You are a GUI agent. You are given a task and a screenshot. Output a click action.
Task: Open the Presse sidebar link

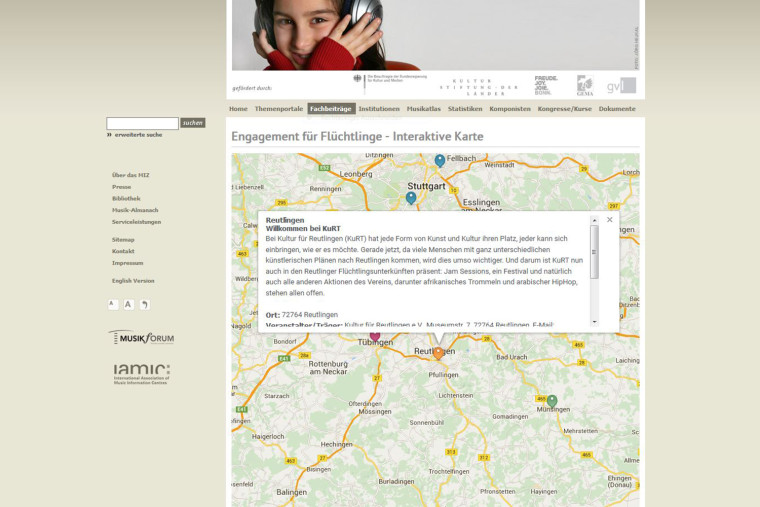[121, 187]
